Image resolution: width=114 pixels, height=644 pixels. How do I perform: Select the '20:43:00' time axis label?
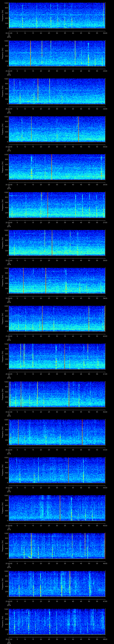coord(9,487)
